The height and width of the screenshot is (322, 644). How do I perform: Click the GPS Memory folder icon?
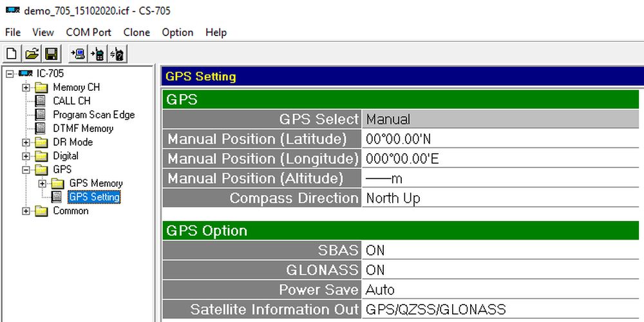(57, 183)
